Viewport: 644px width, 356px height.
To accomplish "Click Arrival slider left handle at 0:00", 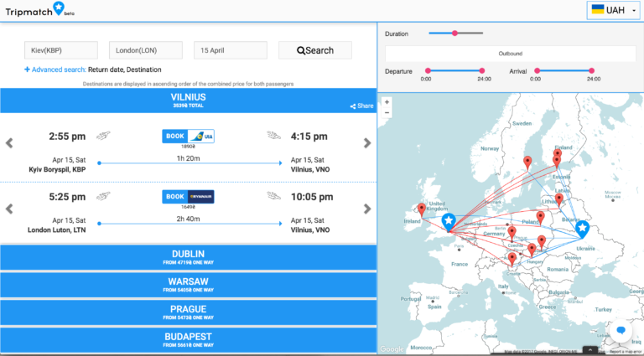I will point(537,71).
